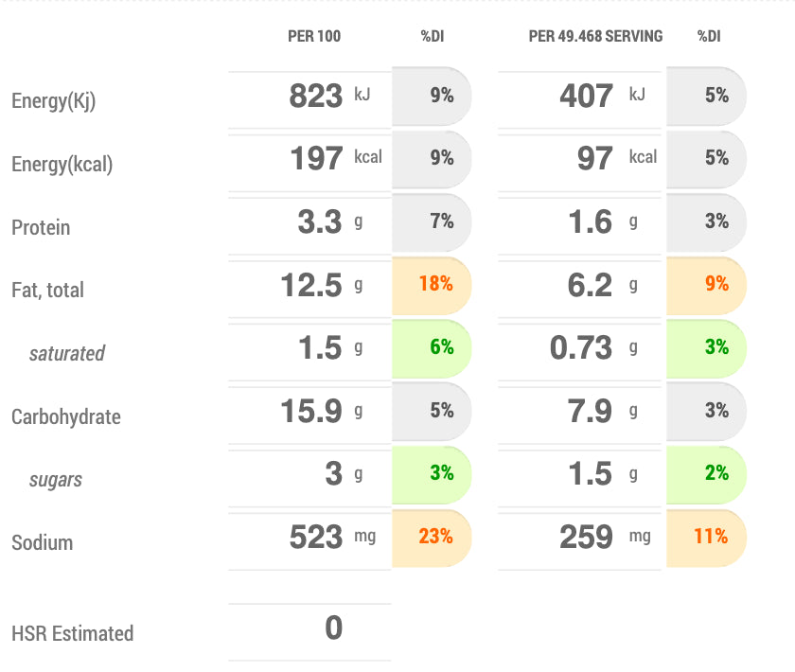Click the Carbohydrate row label

[x=65, y=417]
